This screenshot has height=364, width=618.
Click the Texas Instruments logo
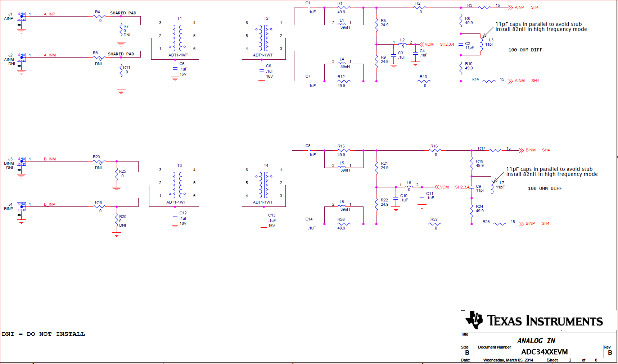pyautogui.click(x=534, y=320)
